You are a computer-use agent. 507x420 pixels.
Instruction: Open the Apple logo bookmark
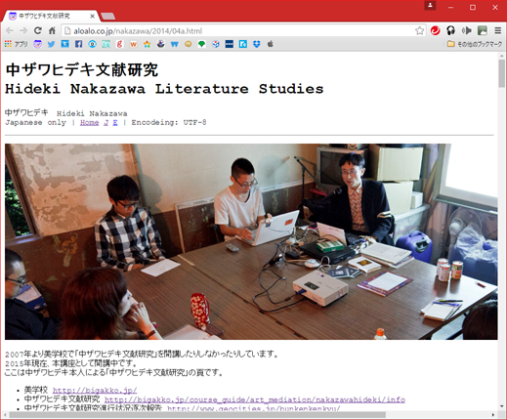click(x=271, y=44)
